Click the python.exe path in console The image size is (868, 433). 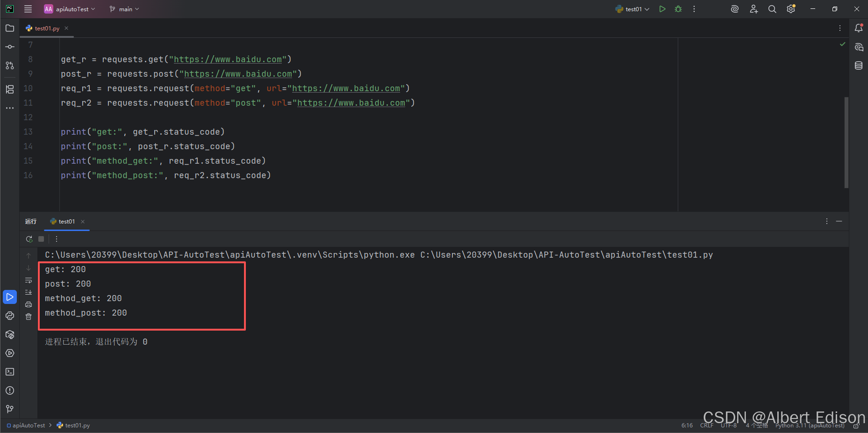(230, 255)
